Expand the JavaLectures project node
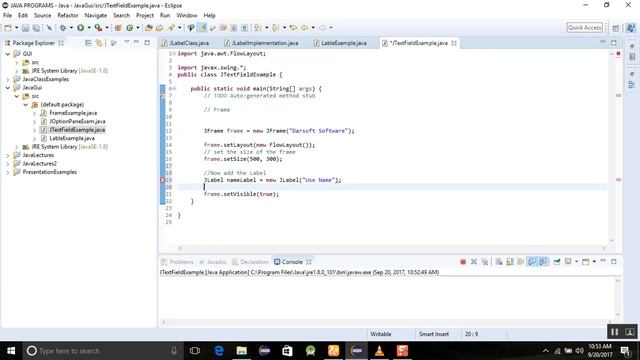Screen dimensions: 640x360 click(8, 155)
